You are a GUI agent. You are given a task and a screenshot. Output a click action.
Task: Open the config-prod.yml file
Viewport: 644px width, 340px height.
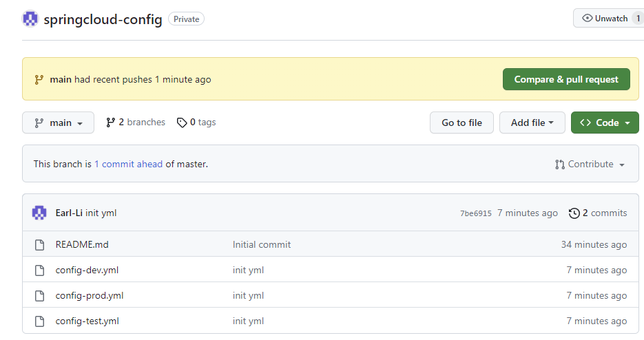coord(90,295)
